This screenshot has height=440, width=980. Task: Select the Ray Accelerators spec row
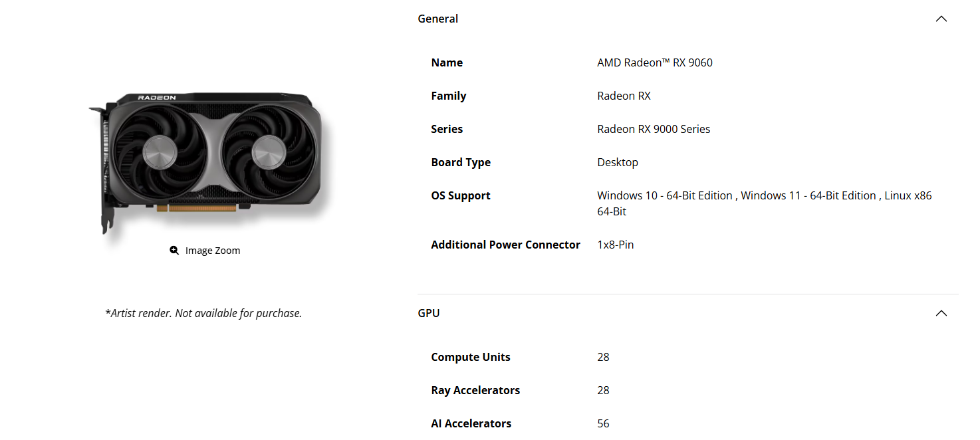click(x=475, y=390)
